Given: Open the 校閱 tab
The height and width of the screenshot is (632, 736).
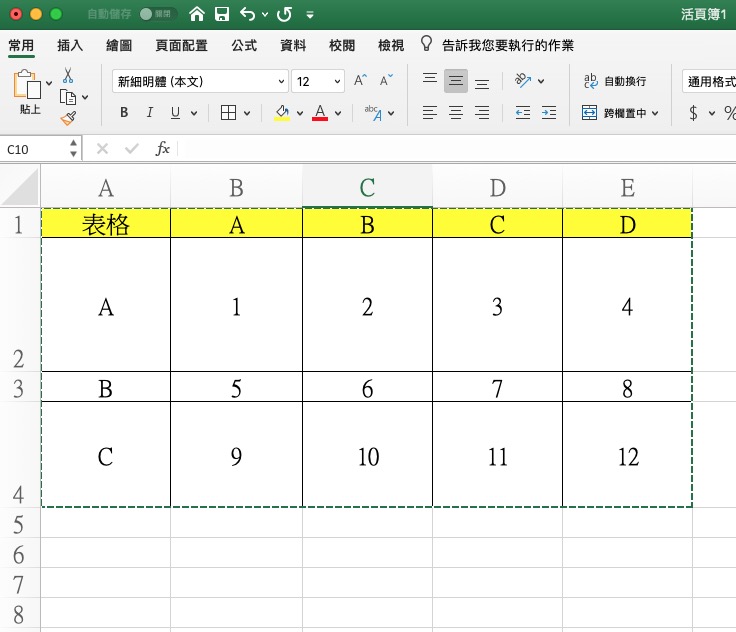Looking at the screenshot, I should pos(342,46).
